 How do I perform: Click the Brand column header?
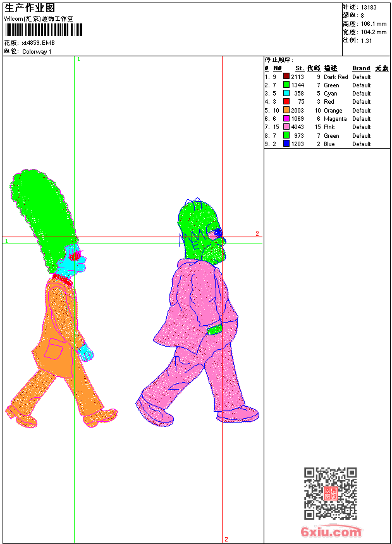[361, 68]
